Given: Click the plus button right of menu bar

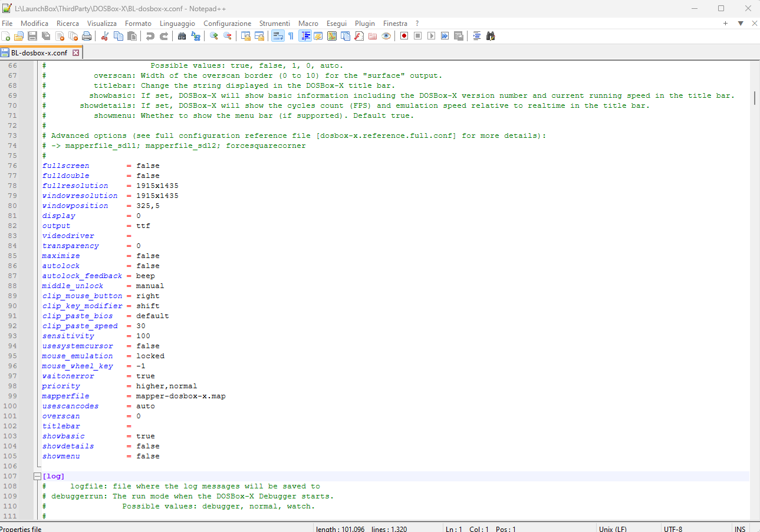Looking at the screenshot, I should point(725,24).
